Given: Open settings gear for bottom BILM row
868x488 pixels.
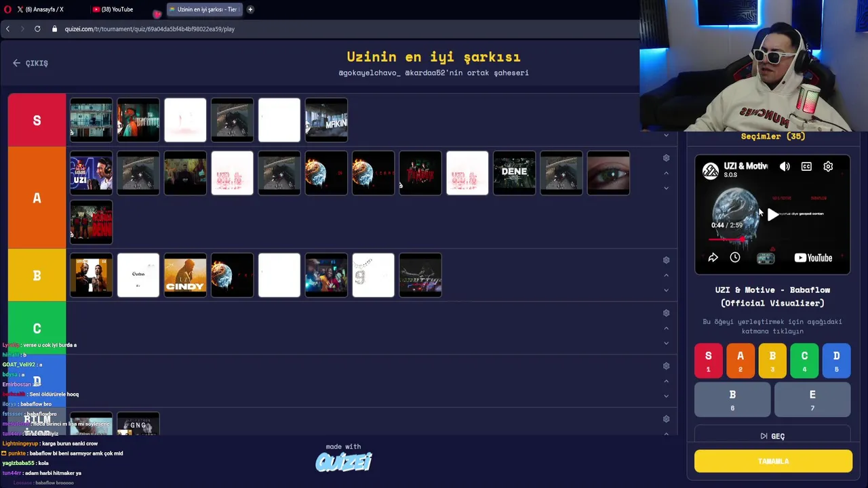Looking at the screenshot, I should pos(666,419).
